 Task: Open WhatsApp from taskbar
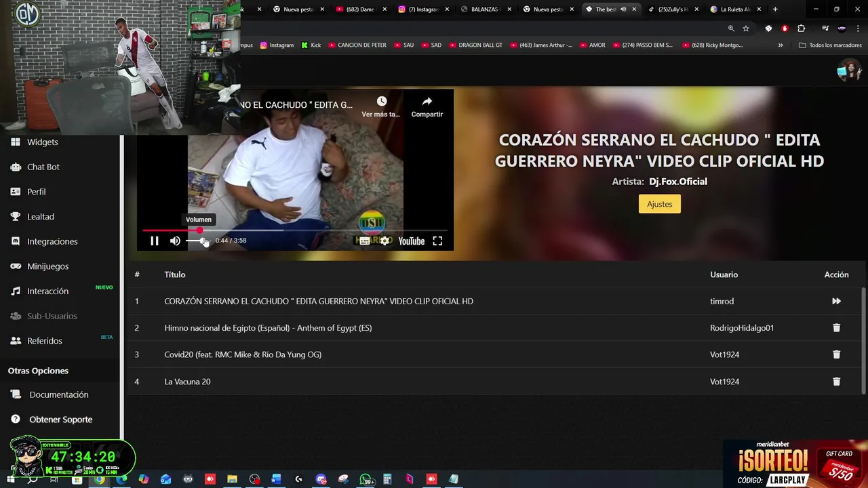[366, 479]
